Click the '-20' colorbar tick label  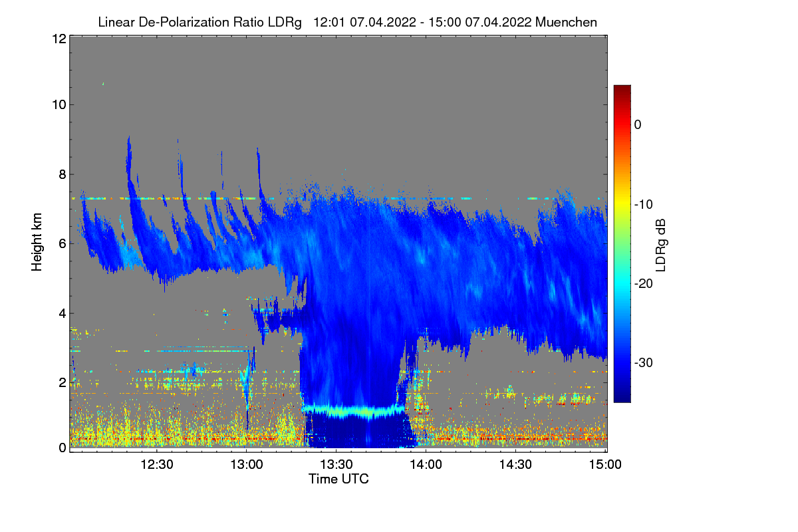coord(644,283)
